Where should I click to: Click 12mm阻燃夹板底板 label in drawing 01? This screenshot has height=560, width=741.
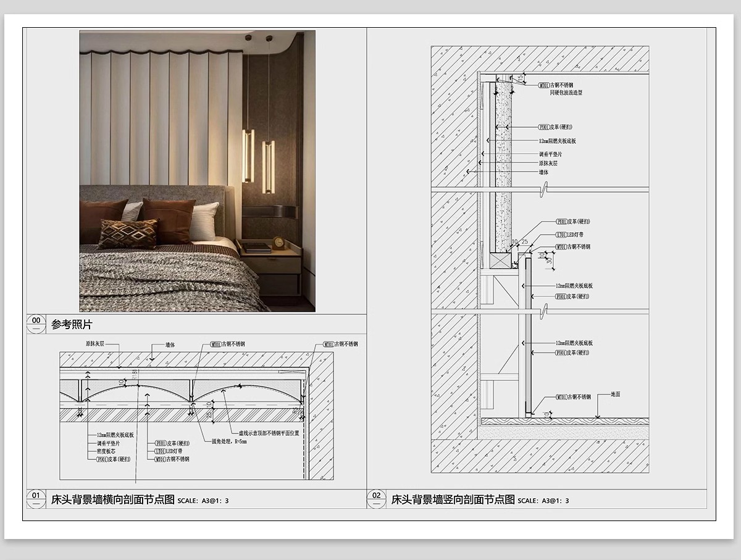115,435
